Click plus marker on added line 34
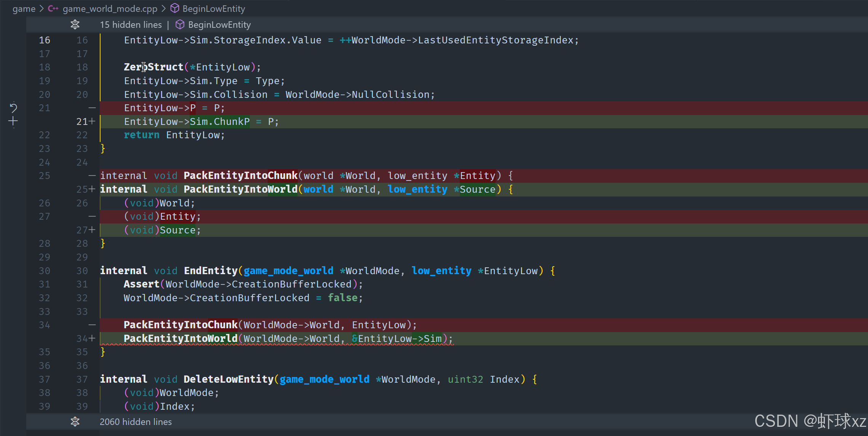This screenshot has height=436, width=868. point(92,339)
